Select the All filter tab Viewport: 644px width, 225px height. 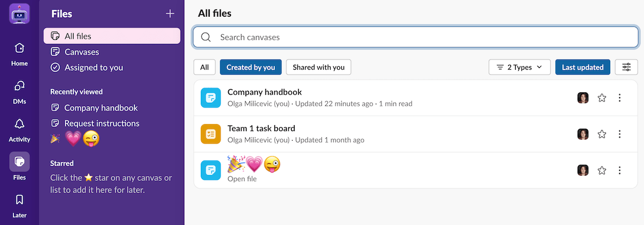[x=204, y=67]
